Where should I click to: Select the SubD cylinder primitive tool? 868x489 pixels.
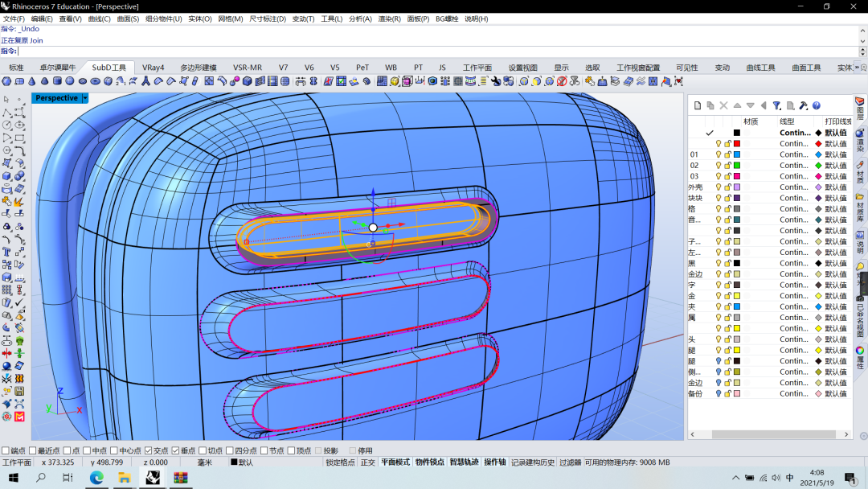pyautogui.click(x=57, y=81)
